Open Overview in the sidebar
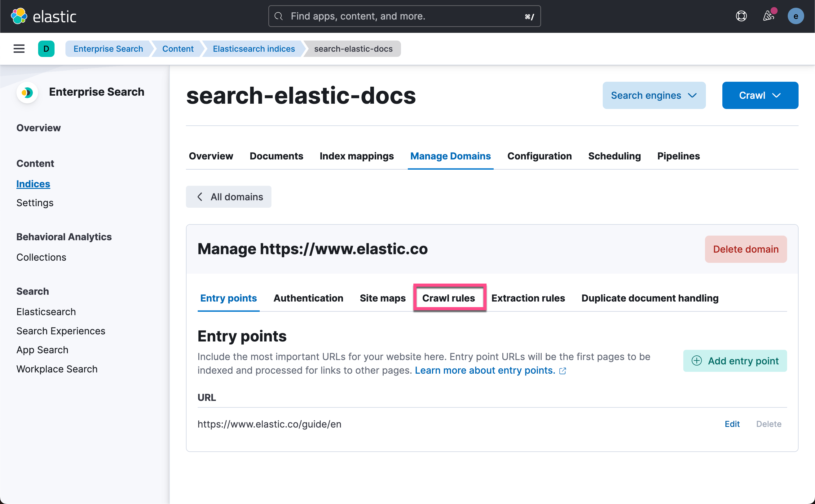This screenshot has width=815, height=504. click(38, 128)
